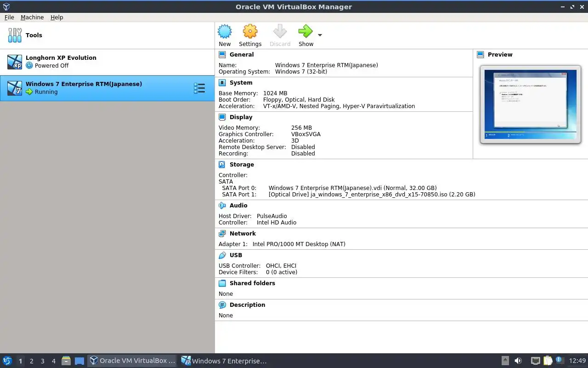Click the taskbar clock showing 12:49
The image size is (588, 368).
tap(577, 361)
